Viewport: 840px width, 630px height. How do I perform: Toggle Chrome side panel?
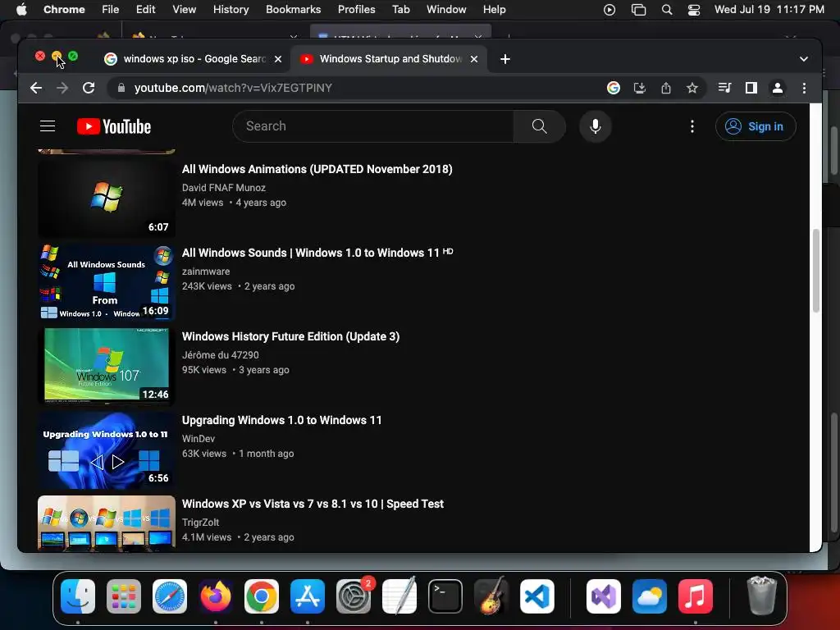pyautogui.click(x=751, y=88)
